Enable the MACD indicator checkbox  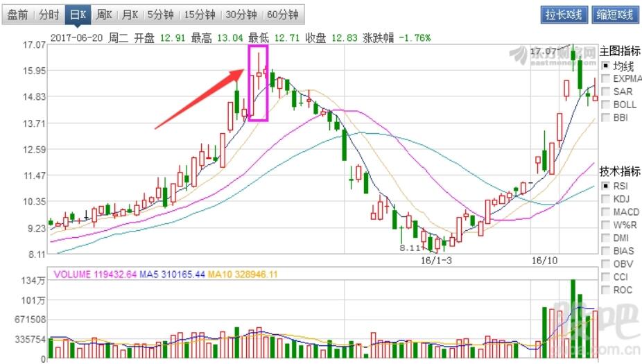[x=605, y=211]
